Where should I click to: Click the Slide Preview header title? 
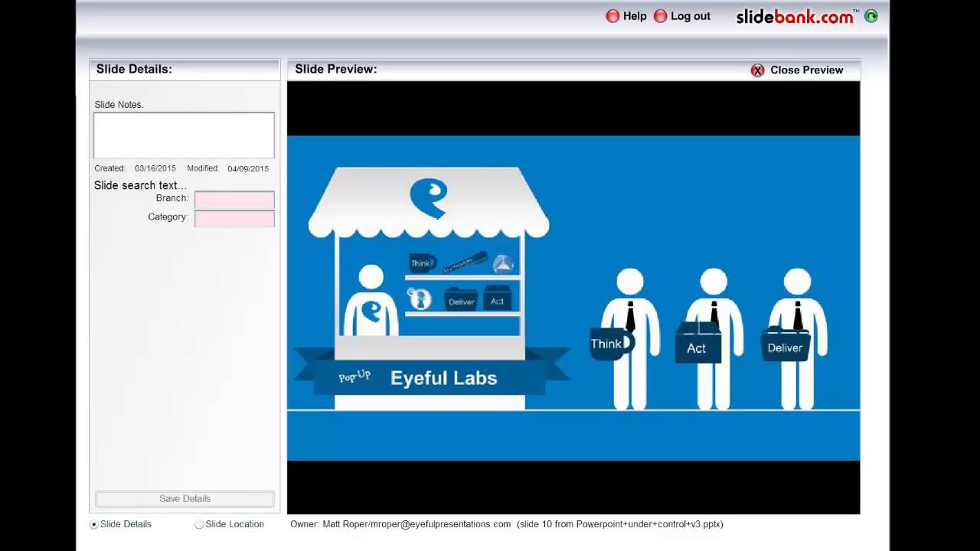click(335, 69)
